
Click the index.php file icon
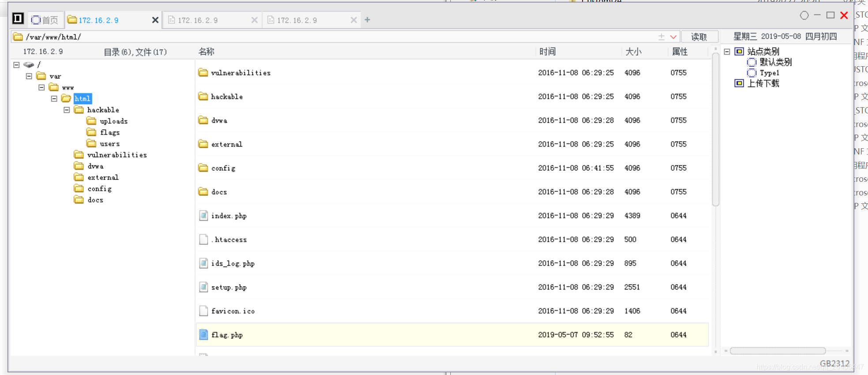pyautogui.click(x=203, y=215)
